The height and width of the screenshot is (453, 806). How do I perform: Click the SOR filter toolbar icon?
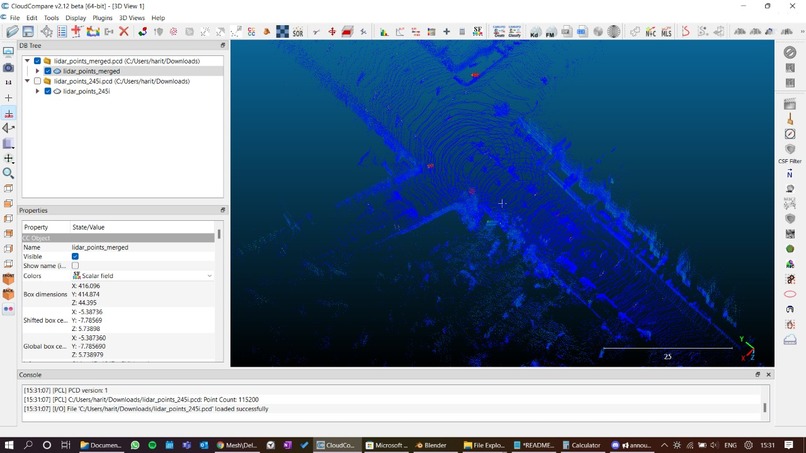[x=298, y=32]
